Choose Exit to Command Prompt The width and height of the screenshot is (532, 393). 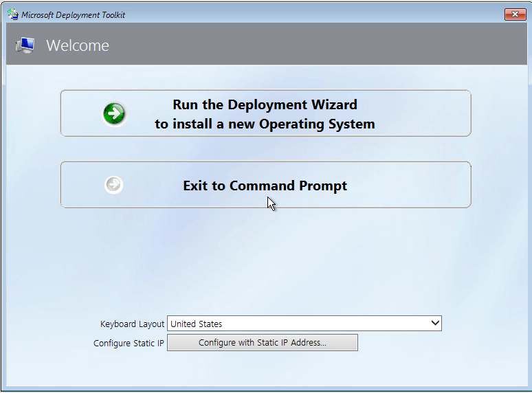pyautogui.click(x=266, y=185)
